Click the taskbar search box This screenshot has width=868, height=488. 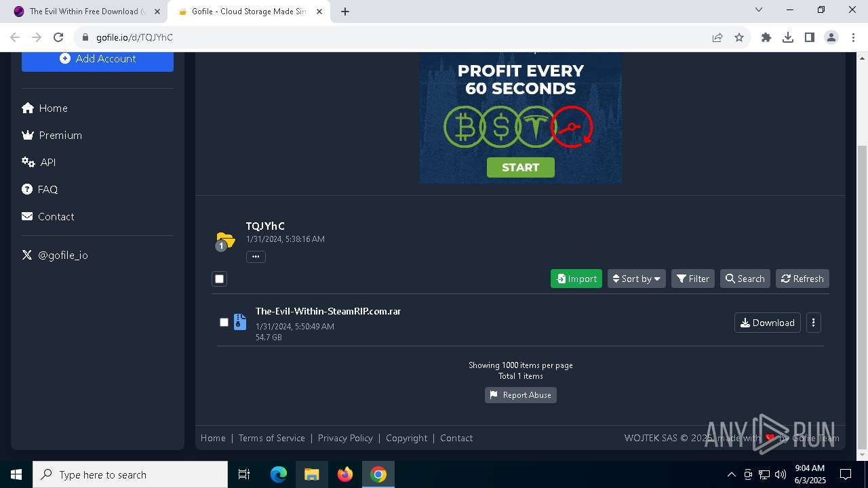[130, 474]
